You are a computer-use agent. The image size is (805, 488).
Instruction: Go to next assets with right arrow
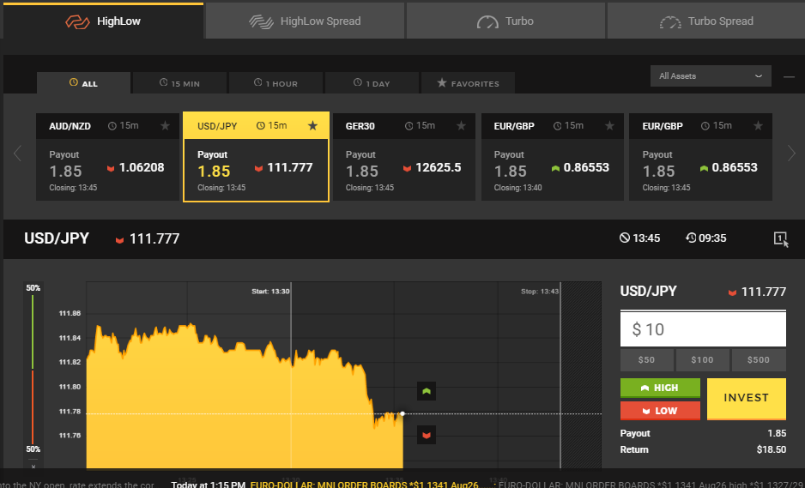(x=791, y=153)
